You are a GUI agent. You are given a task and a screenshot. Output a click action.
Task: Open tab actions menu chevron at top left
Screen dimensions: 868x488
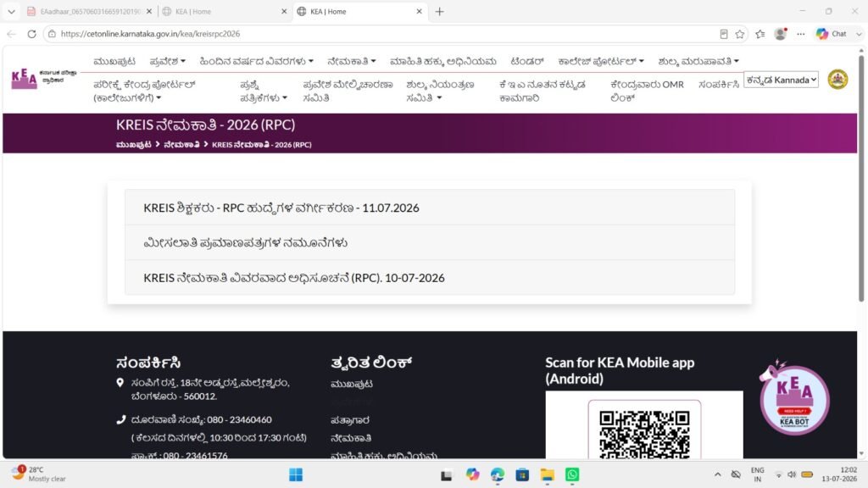[11, 11]
